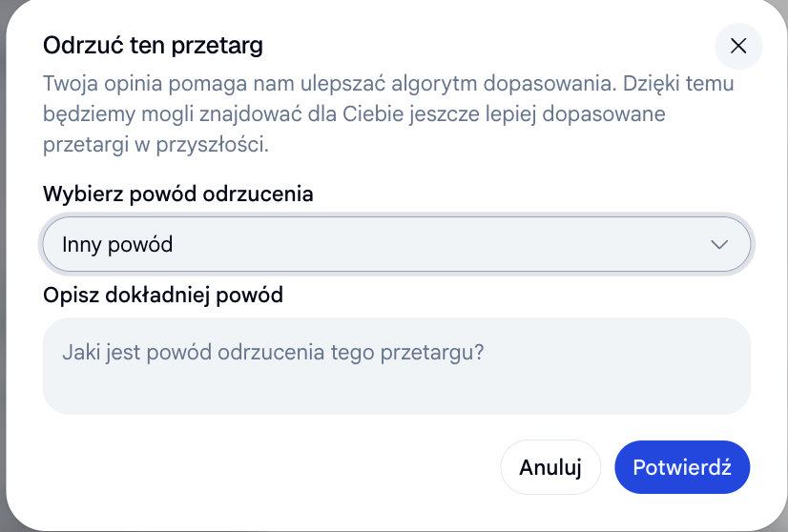Viewport: 788px width, 532px height.
Task: Click the 'Opisz dokładniej powód' label
Action: pyautogui.click(x=163, y=295)
